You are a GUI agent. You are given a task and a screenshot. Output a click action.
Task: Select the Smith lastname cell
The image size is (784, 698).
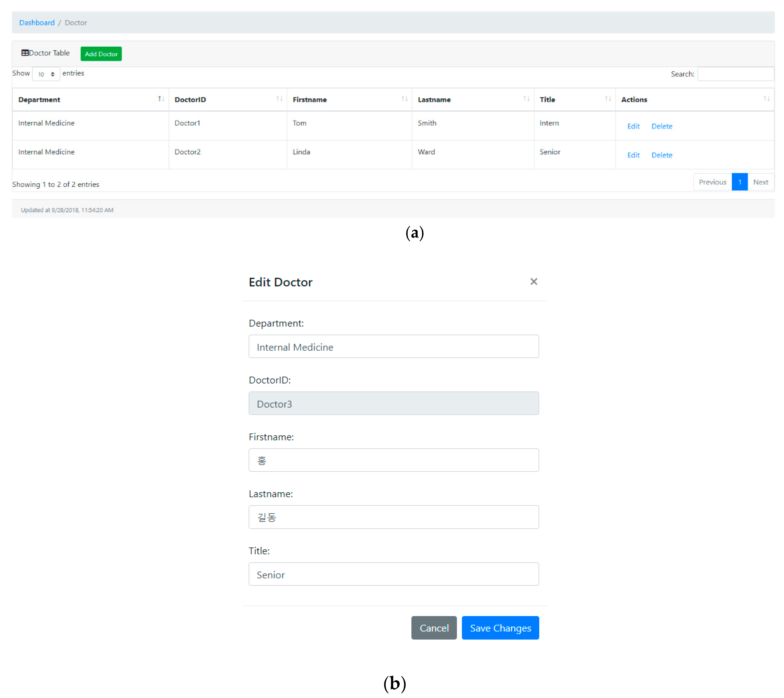(x=473, y=126)
